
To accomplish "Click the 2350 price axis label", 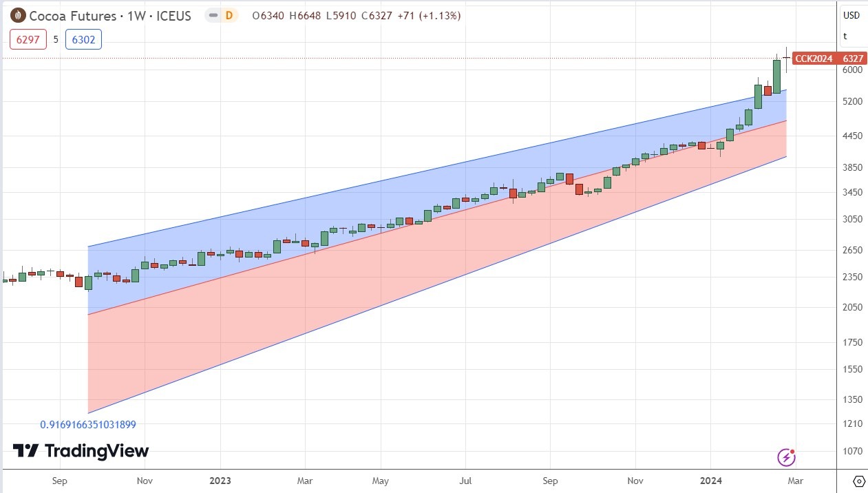I will [x=852, y=277].
